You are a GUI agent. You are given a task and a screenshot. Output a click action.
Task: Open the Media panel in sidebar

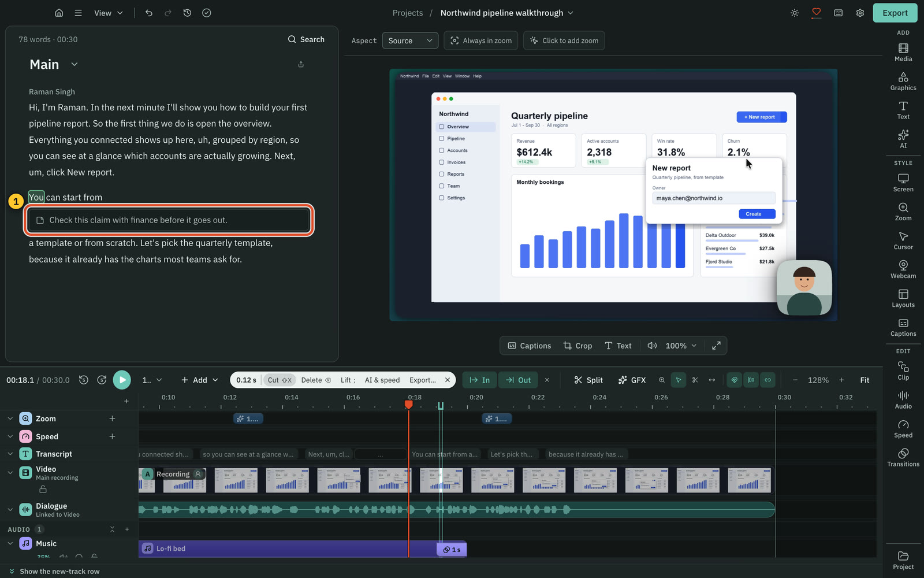click(x=903, y=52)
